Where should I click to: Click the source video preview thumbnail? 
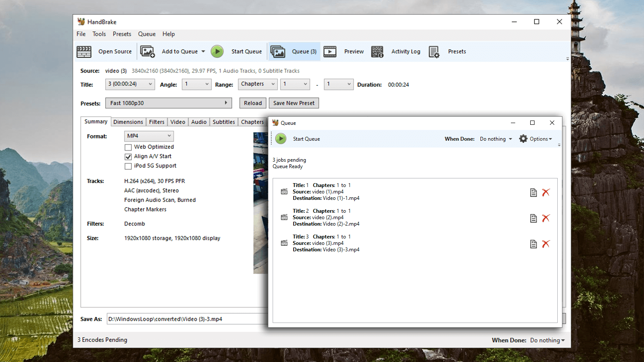[261, 203]
